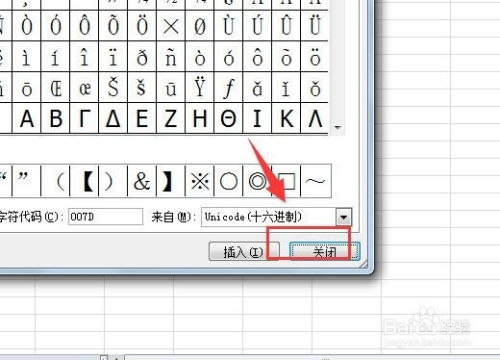Pick recently used ○ circle symbol
Viewport: 500px width, 360px height.
[x=229, y=181]
